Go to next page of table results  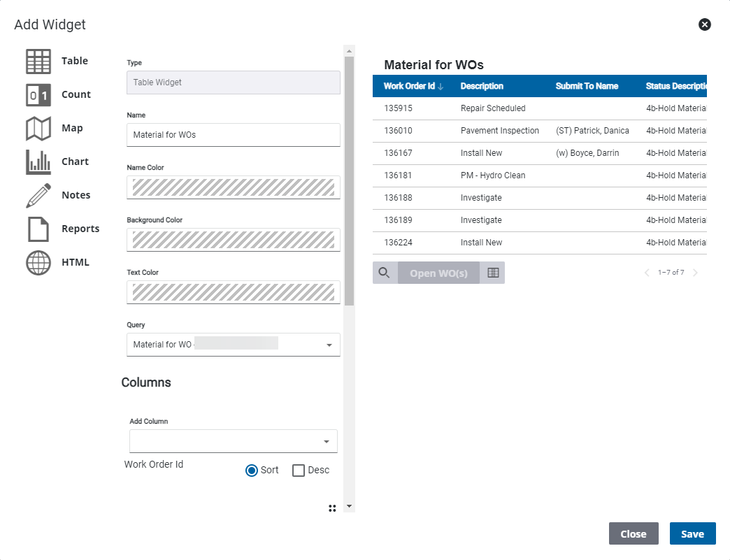(x=695, y=273)
